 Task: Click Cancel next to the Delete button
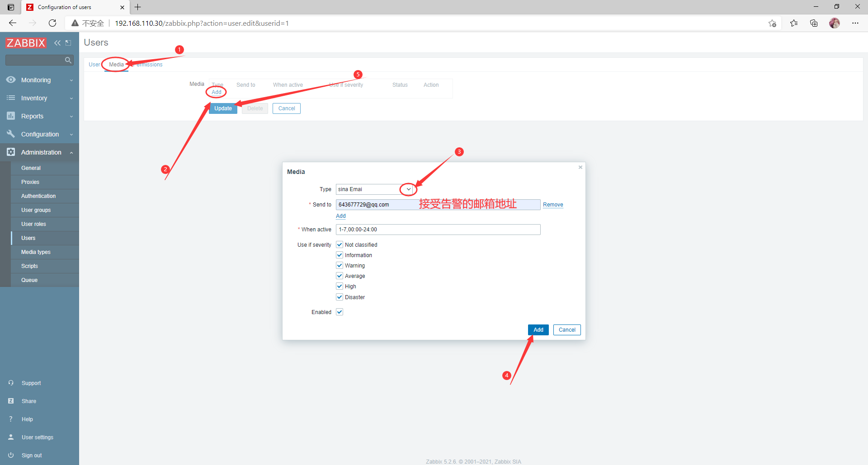point(287,108)
